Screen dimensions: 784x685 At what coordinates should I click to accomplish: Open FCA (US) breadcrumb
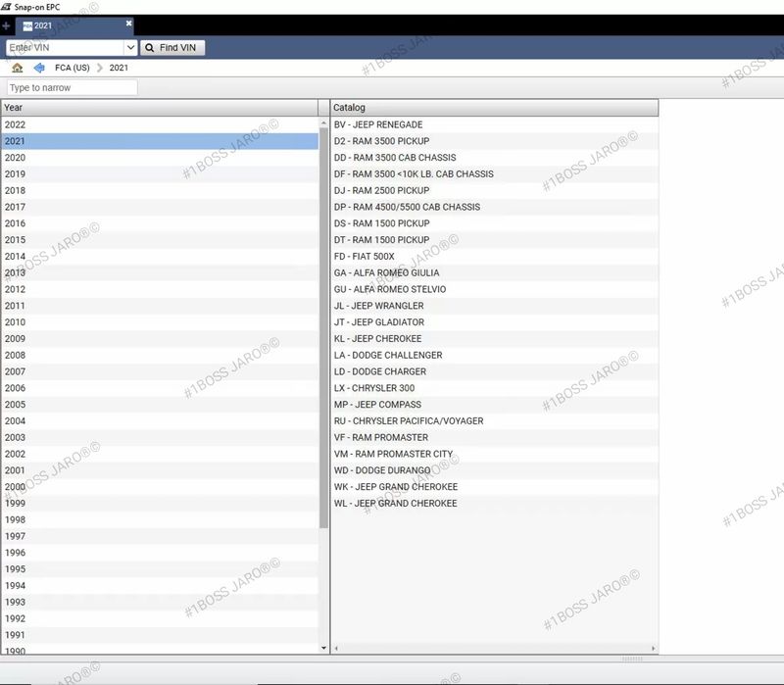72,68
